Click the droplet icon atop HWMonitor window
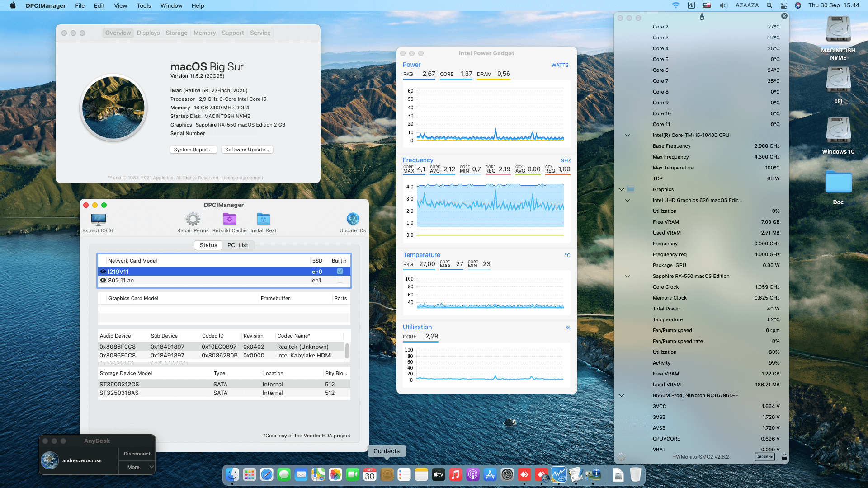The width and height of the screenshot is (868, 488). point(702,17)
